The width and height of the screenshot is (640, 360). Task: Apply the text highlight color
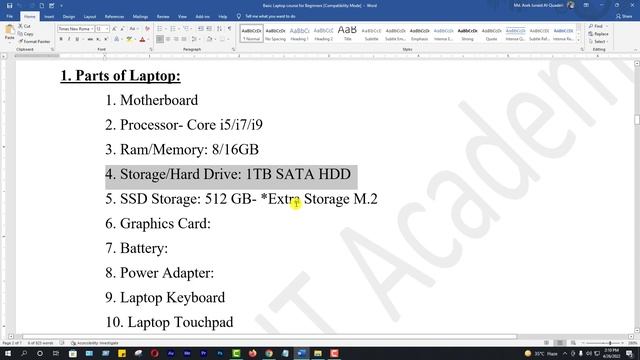[x=129, y=39]
